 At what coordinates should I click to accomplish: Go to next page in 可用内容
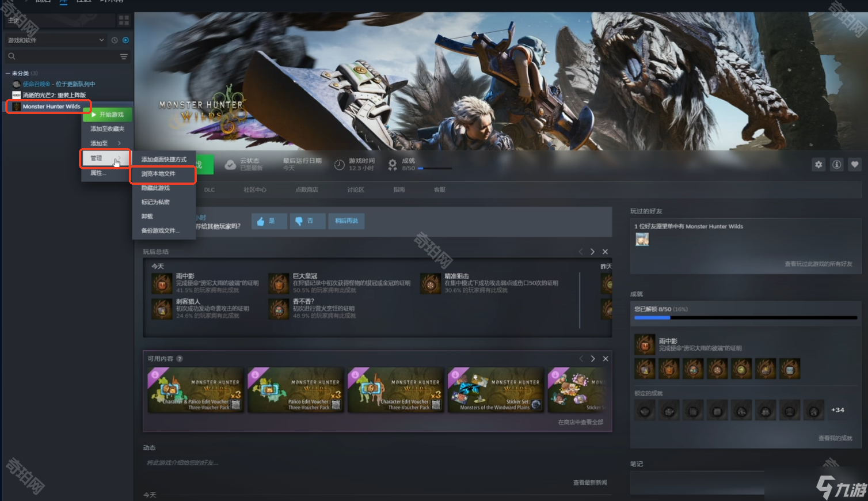(593, 359)
